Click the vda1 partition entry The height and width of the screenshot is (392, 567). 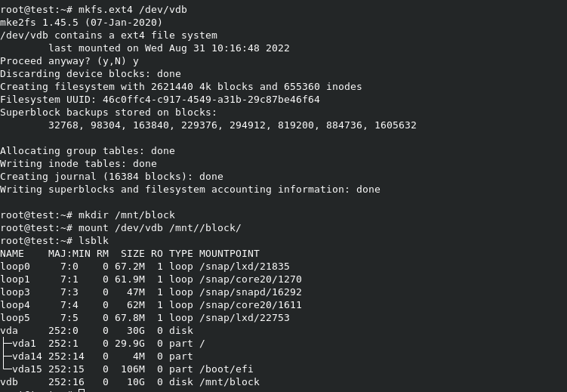pos(27,343)
